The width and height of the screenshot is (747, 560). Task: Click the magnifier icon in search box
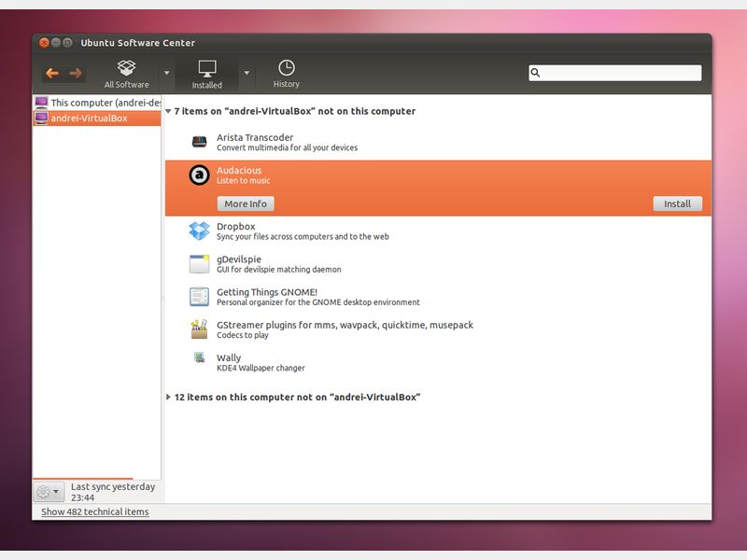click(535, 73)
